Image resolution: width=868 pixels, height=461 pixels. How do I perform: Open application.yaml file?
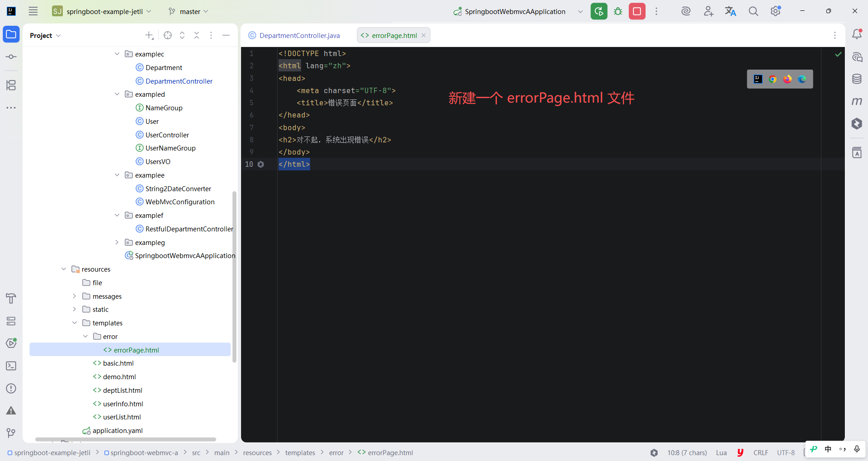tap(113, 430)
